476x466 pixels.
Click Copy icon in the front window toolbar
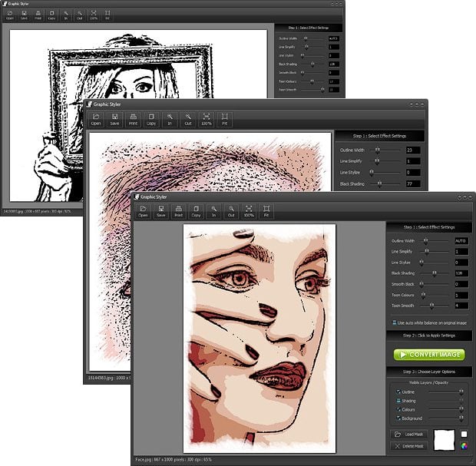click(196, 210)
